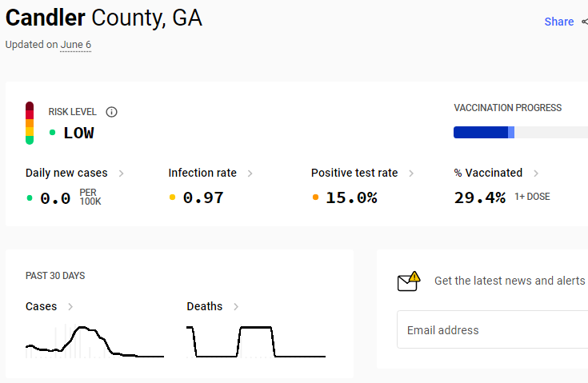
Task: Open the Infection rate metric
Action: click(x=202, y=173)
